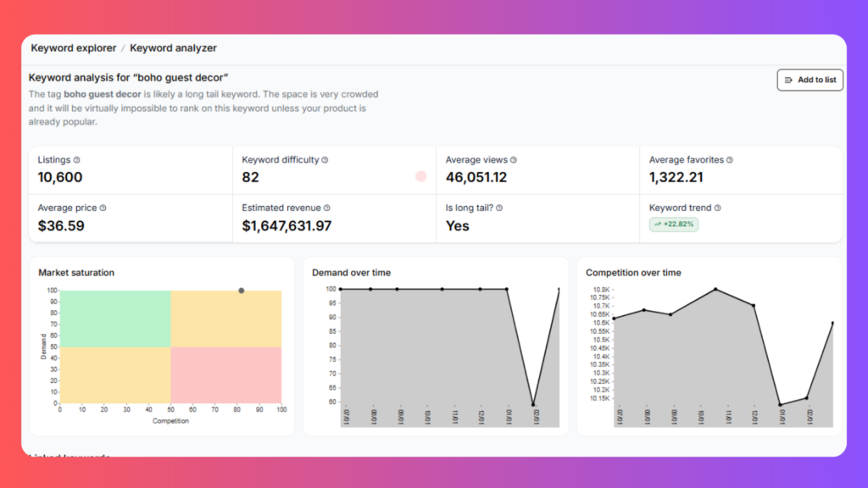Click the Average price value $36.59
This screenshot has height=488, width=868.
tap(61, 225)
